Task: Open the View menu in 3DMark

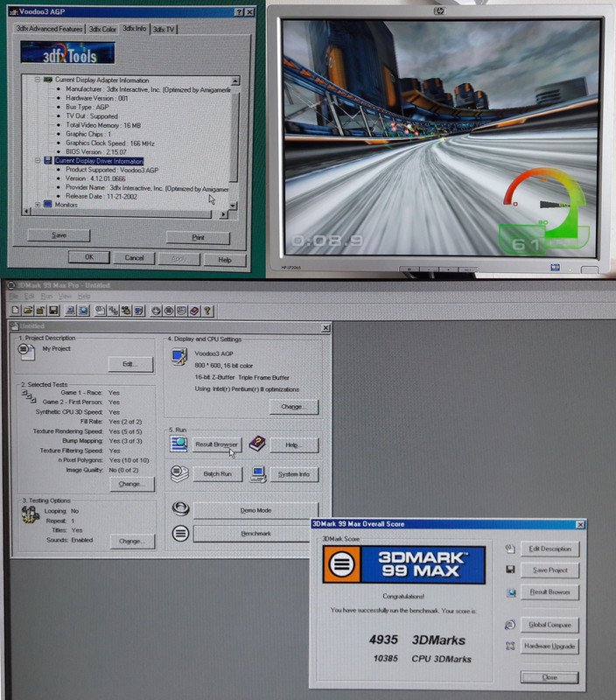Action: tap(65, 296)
